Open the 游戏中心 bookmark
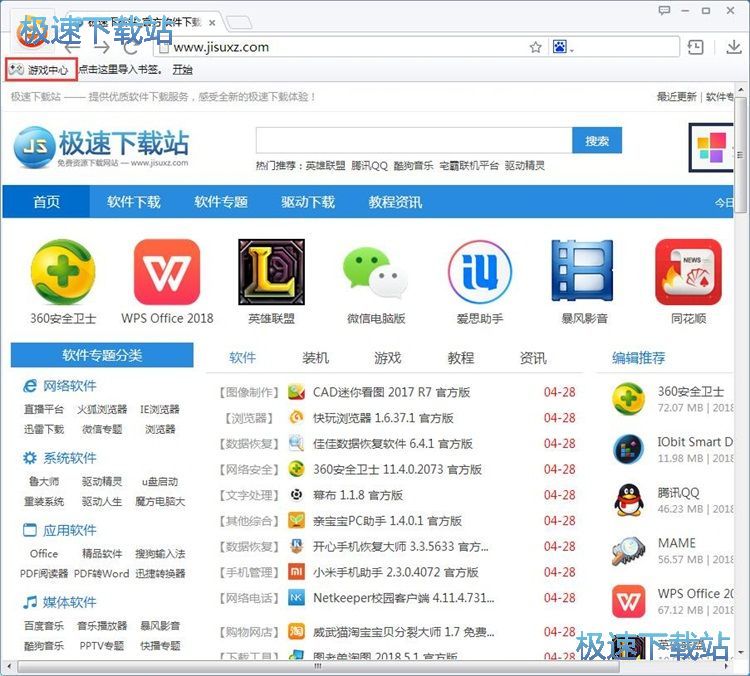This screenshot has width=750, height=676. [41, 70]
